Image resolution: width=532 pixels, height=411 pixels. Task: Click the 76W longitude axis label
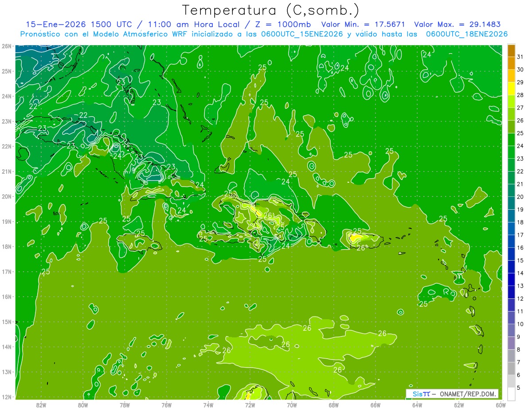coord(166,405)
